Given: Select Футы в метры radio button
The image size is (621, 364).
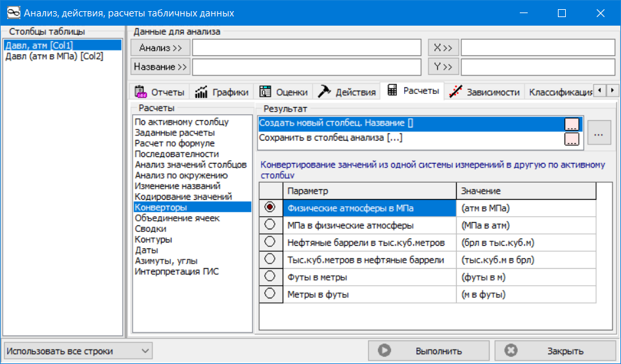Looking at the screenshot, I should tap(269, 277).
